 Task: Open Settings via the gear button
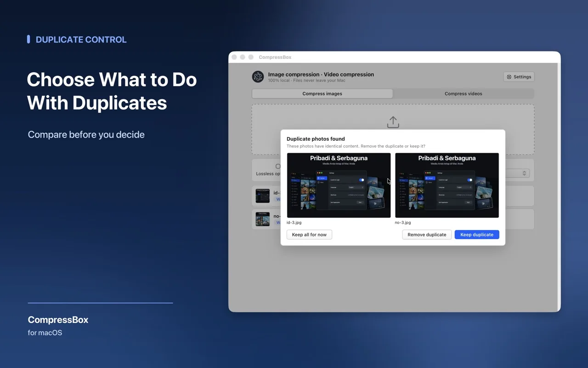coord(519,77)
